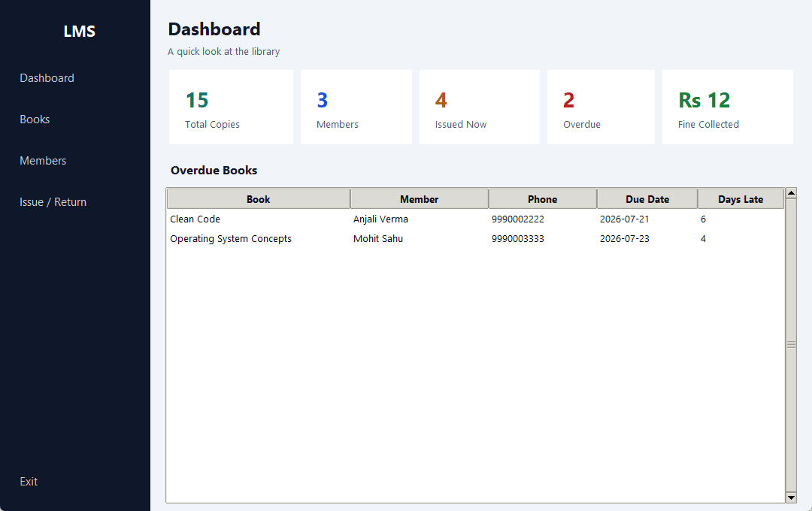Click the Phone column header
The width and height of the screenshot is (812, 511).
pos(543,199)
